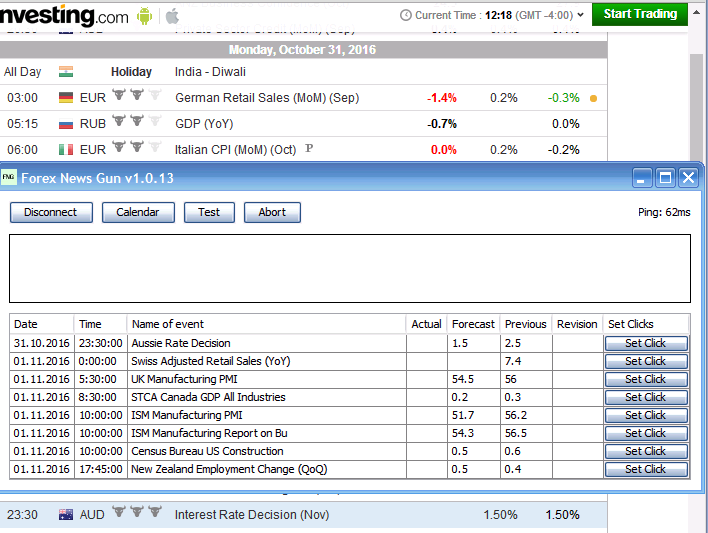Open German Retail Sales (MoM) event link
The image size is (708, 533).
click(266, 98)
